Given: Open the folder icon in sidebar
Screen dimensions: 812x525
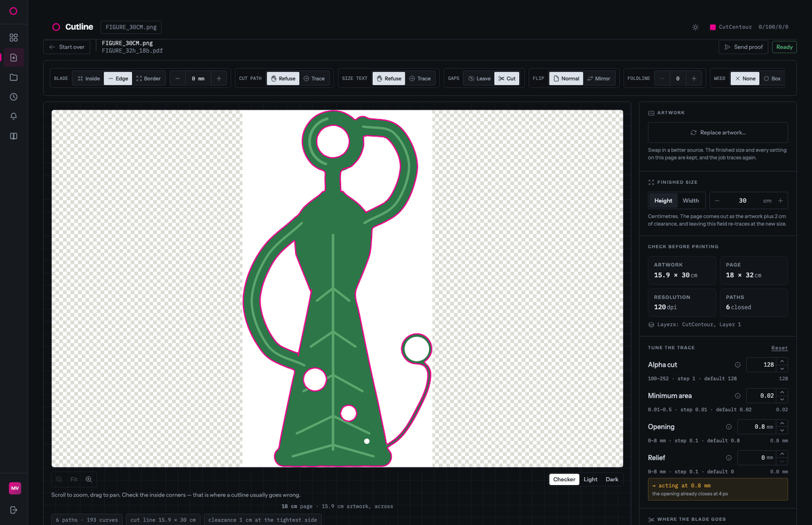Looking at the screenshot, I should pyautogui.click(x=14, y=77).
